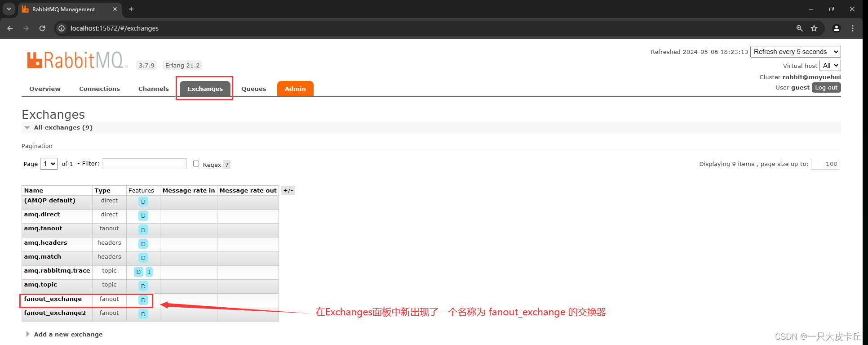Image resolution: width=868 pixels, height=345 pixels.
Task: Open the Page number dropdown
Action: pyautogui.click(x=49, y=164)
